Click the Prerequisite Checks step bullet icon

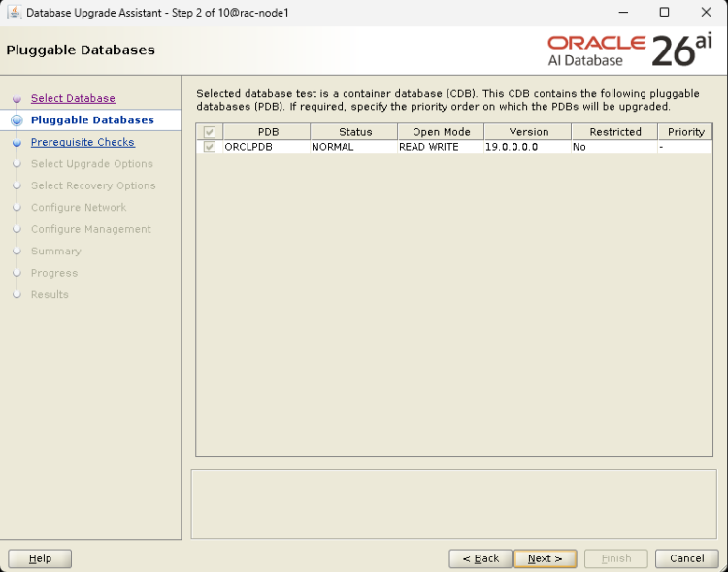17,142
